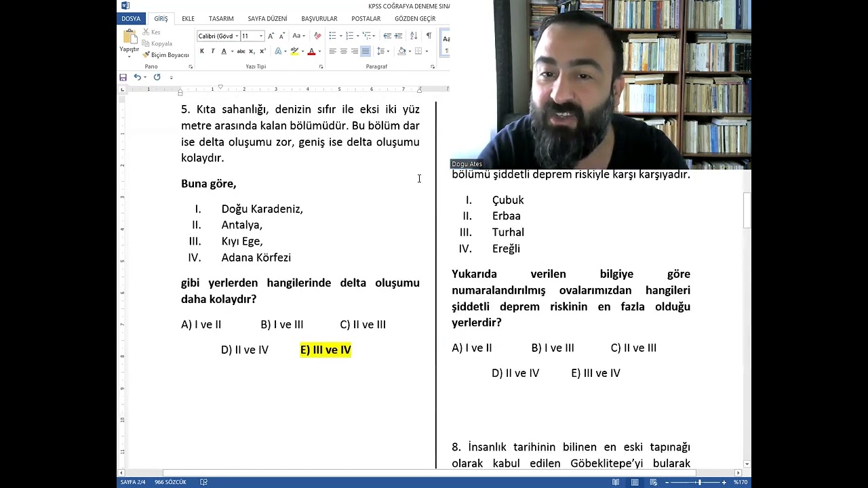This screenshot has width=868, height=488.
Task: Click the clear formatting eraser icon
Action: pyautogui.click(x=317, y=36)
